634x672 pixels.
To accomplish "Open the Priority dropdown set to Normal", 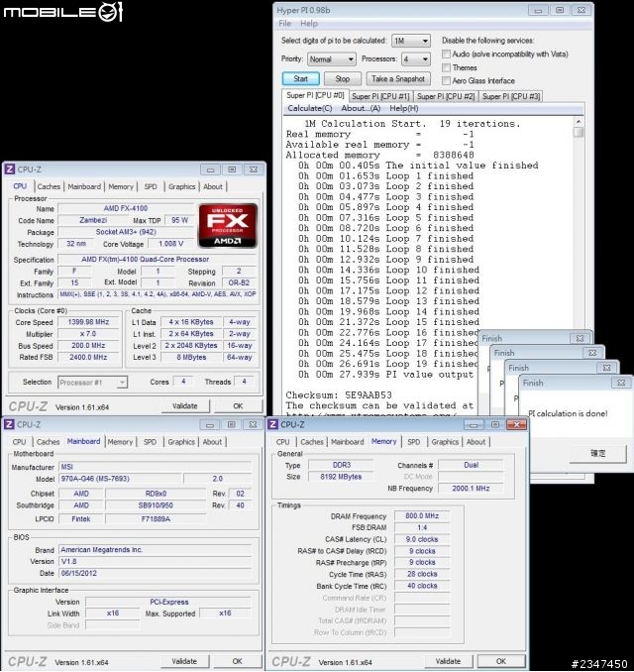I will coord(331,59).
